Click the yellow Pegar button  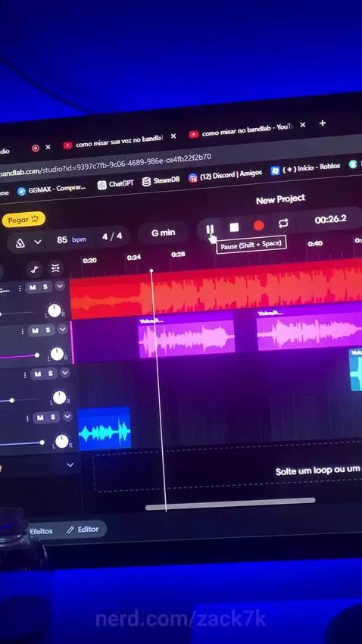coord(23,220)
